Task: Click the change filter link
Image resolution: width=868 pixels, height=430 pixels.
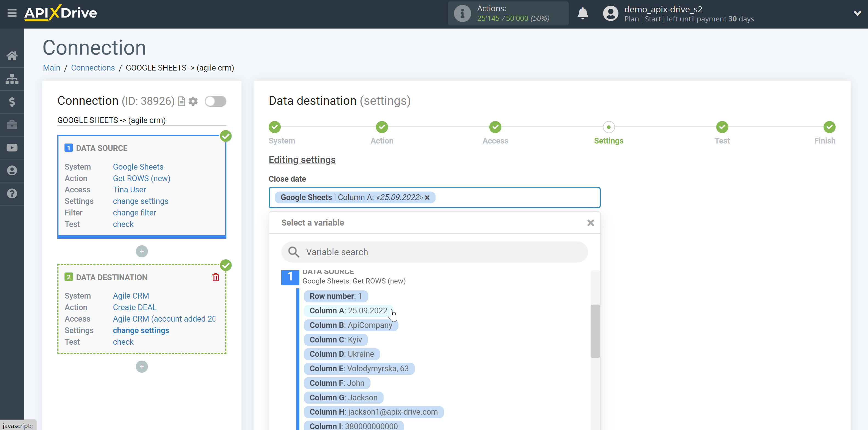Action: point(134,213)
